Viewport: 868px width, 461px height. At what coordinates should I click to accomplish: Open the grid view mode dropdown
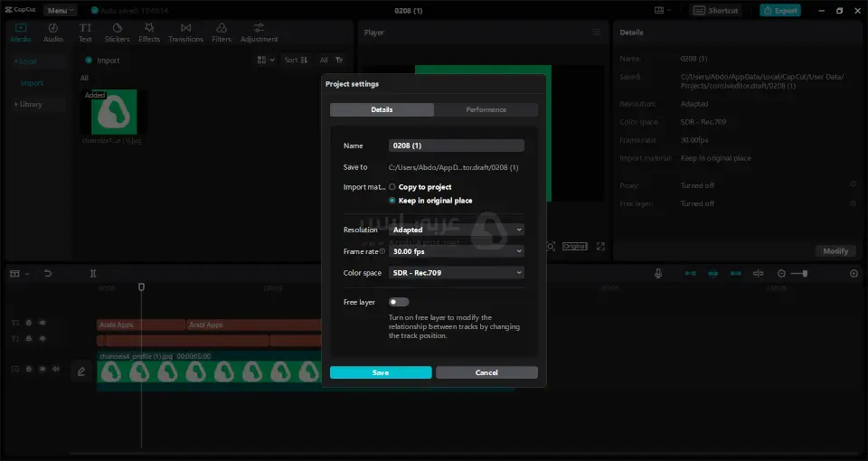(x=266, y=60)
